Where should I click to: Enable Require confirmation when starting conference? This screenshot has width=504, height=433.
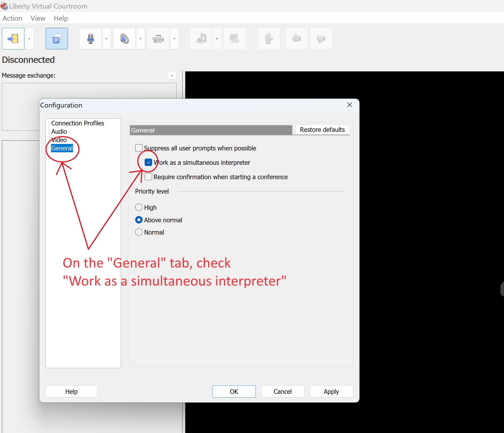[x=149, y=177]
